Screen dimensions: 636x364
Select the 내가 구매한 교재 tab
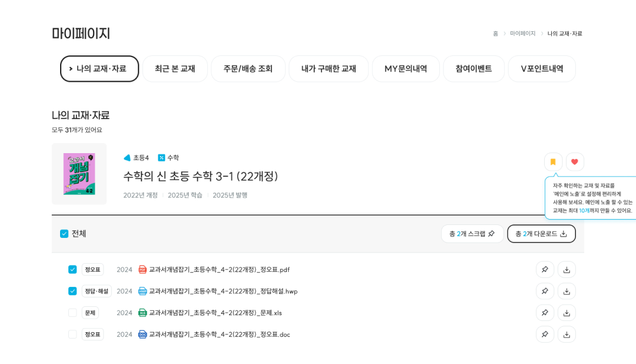point(329,68)
